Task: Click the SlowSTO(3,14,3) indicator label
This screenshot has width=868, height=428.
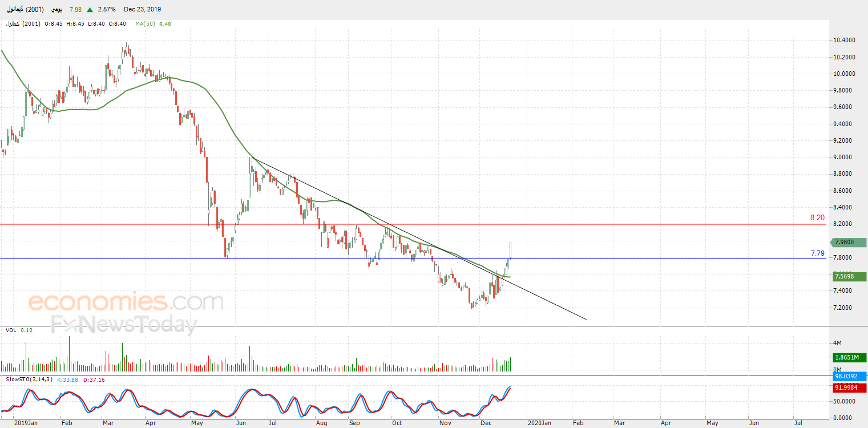Action: click(30, 379)
